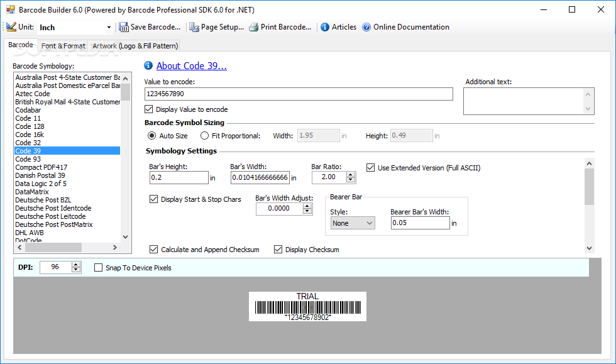The width and height of the screenshot is (616, 364).
Task: Click the symbology list left scroll arrow
Action: (x=19, y=247)
